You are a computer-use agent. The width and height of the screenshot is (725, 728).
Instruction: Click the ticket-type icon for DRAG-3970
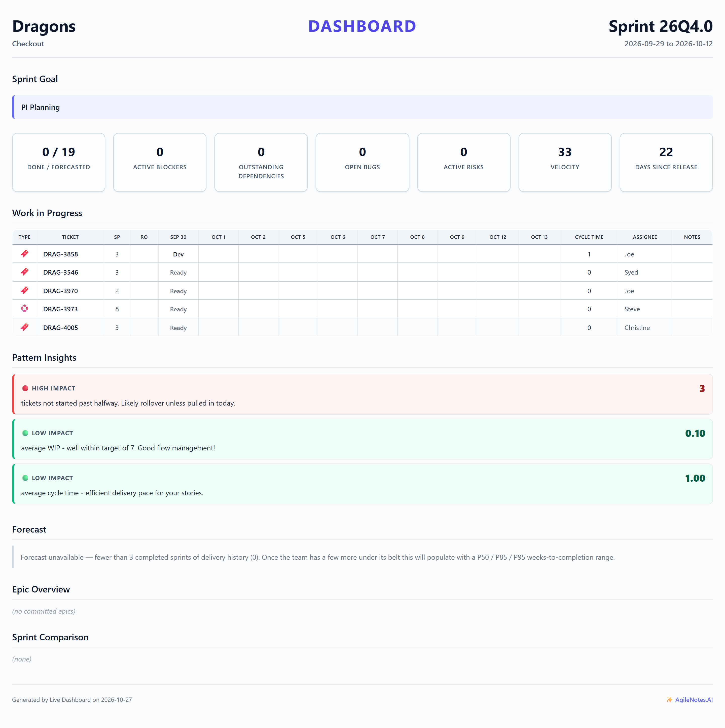tap(24, 290)
